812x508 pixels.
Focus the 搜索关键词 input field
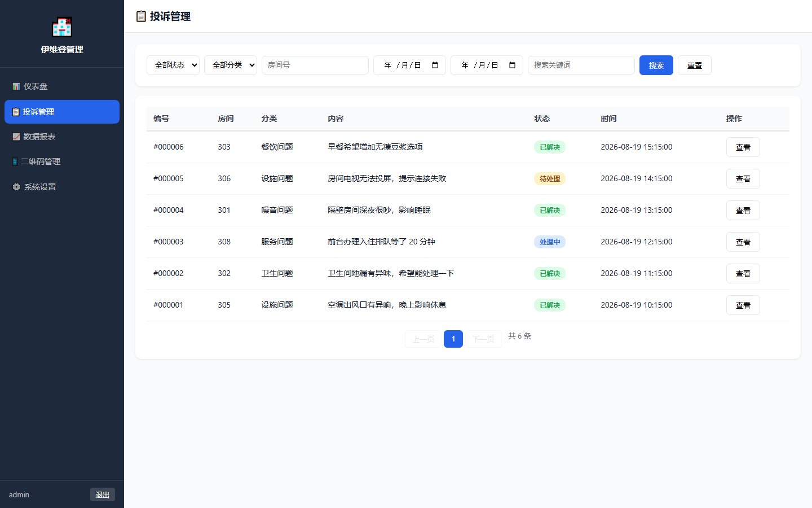pos(581,65)
